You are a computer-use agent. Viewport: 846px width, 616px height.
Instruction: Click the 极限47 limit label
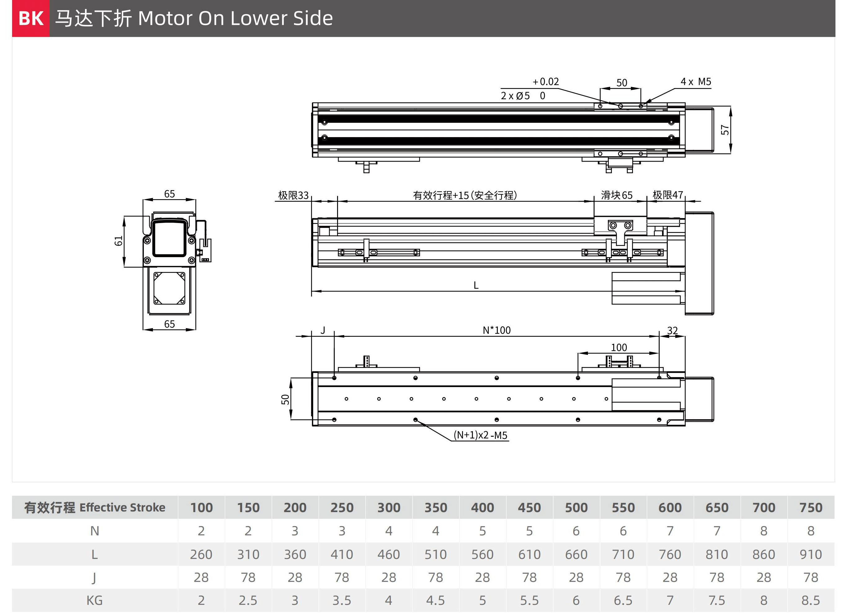[x=667, y=195]
